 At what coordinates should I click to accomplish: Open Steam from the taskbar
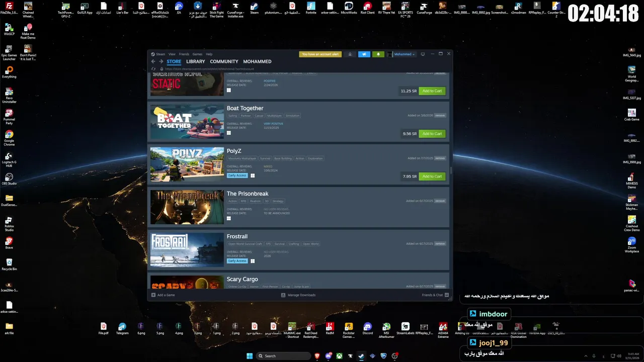tap(361, 356)
